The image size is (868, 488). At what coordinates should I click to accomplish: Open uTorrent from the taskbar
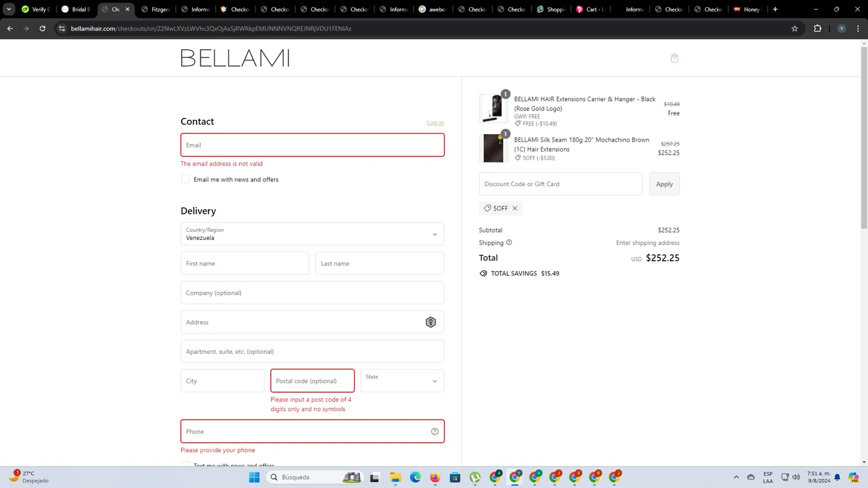475,477
